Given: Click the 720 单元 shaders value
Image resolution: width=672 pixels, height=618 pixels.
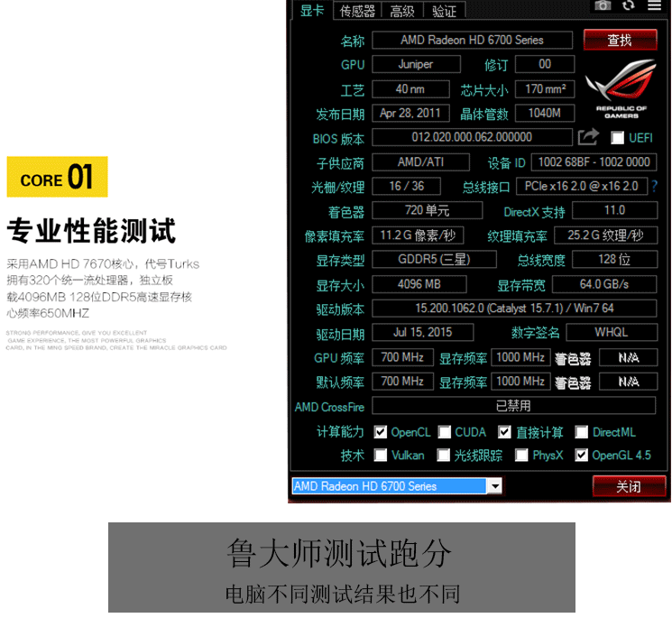Looking at the screenshot, I should [428, 210].
